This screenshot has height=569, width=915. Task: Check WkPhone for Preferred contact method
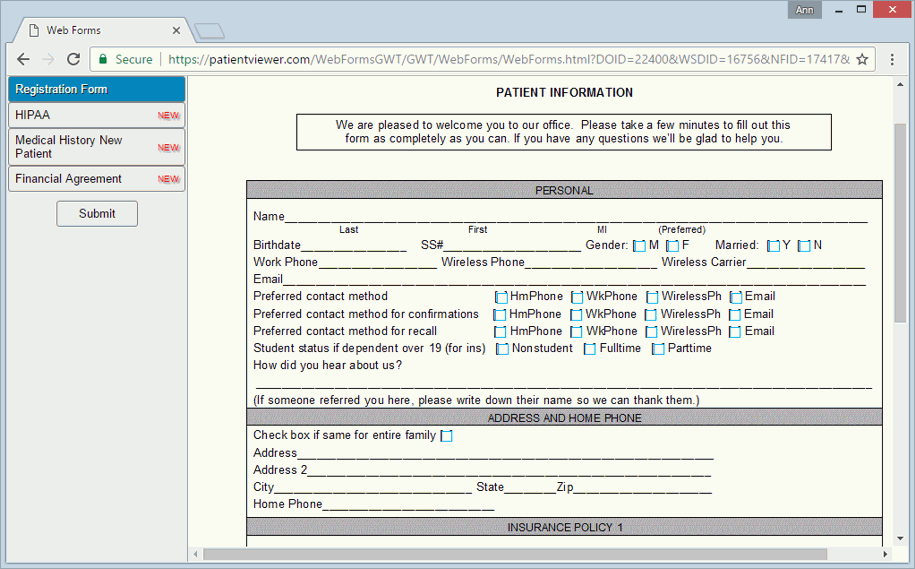pyautogui.click(x=577, y=297)
